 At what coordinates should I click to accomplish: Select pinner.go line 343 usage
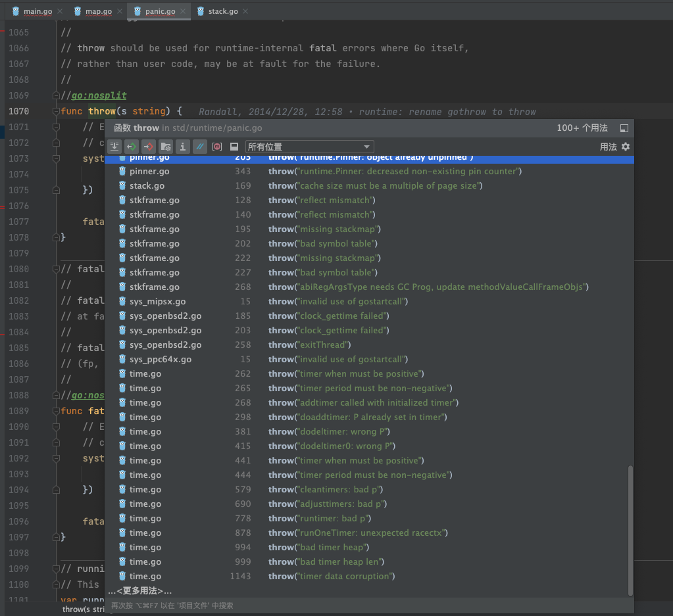[369, 171]
